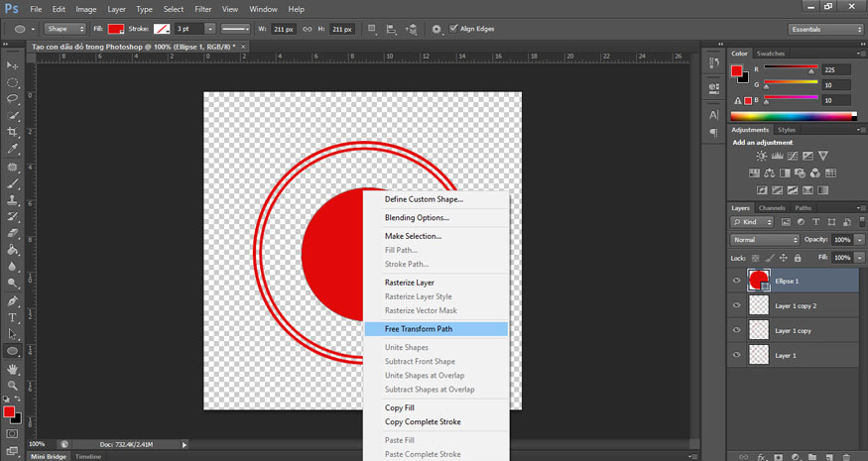Viewport: 868px width, 461px height.
Task: Open path operations in options bar
Action: coord(371,29)
